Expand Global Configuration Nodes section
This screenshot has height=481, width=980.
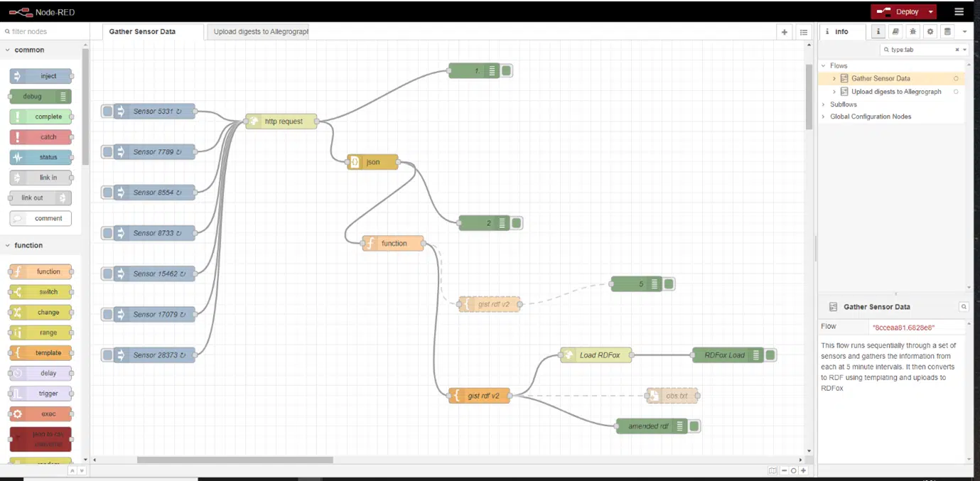point(824,117)
